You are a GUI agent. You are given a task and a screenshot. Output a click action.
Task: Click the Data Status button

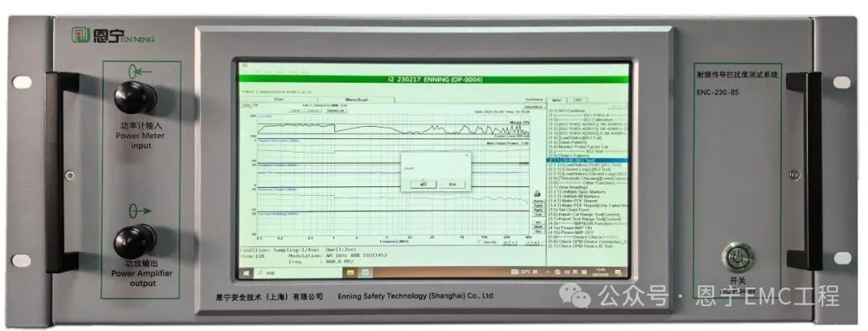click(x=534, y=107)
